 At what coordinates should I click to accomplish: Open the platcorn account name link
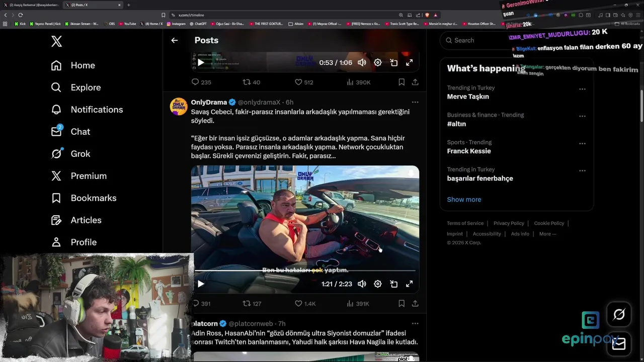click(x=204, y=324)
